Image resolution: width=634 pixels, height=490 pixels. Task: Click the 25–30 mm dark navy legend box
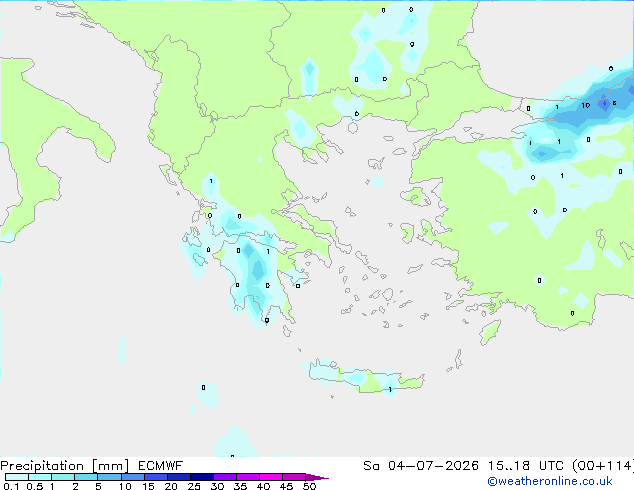click(201, 477)
